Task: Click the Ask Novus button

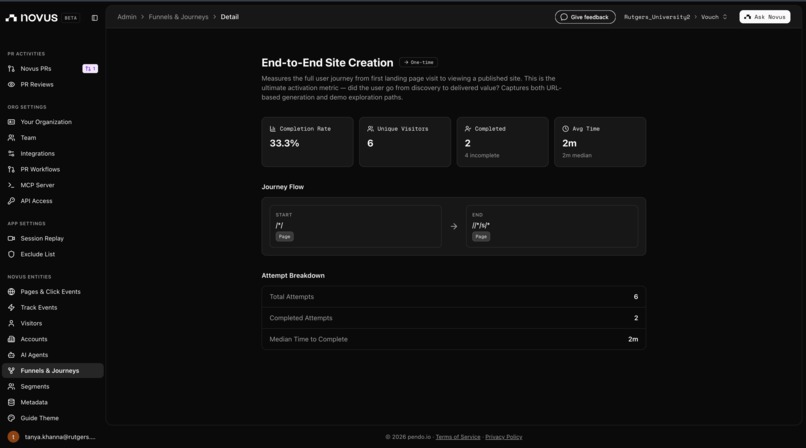Action: tap(765, 17)
